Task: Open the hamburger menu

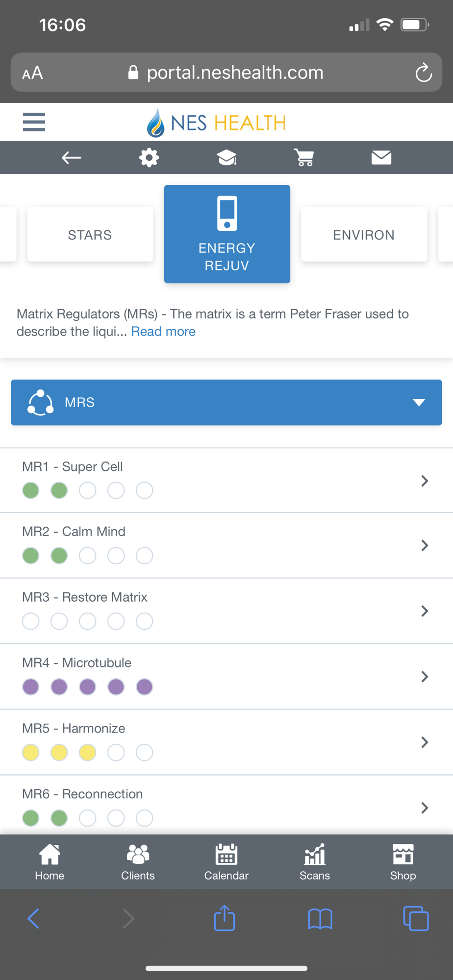Action: [x=34, y=122]
